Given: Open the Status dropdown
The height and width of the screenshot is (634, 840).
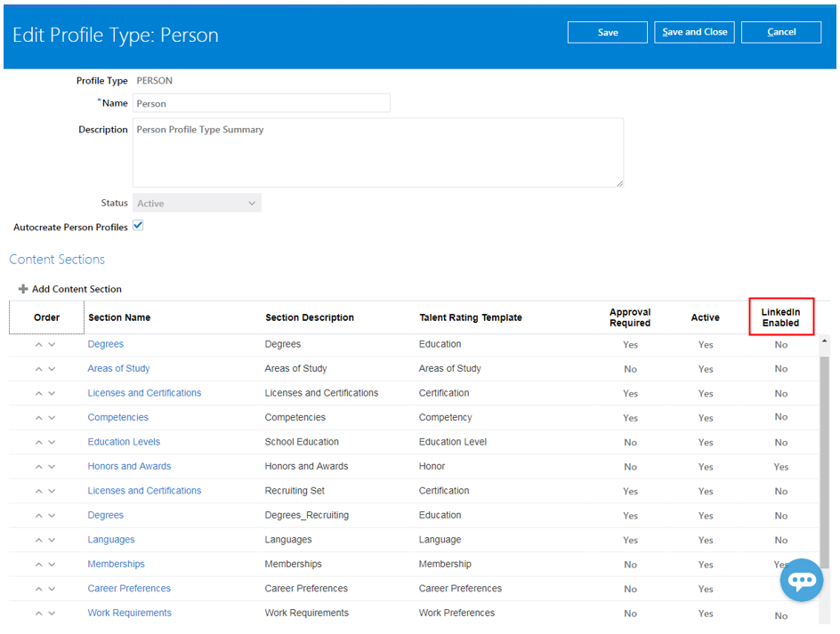Looking at the screenshot, I should point(252,203).
